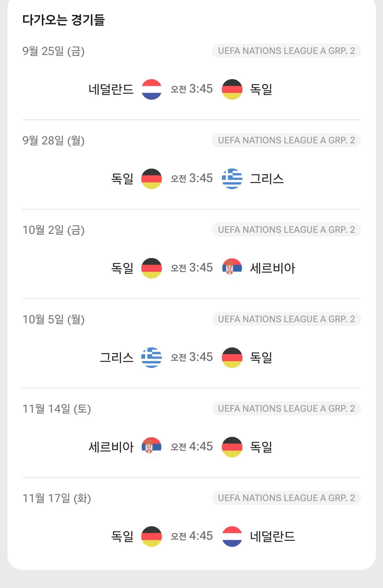Tap the 다가오는 경기들 heading
The height and width of the screenshot is (588, 383).
pos(64,20)
